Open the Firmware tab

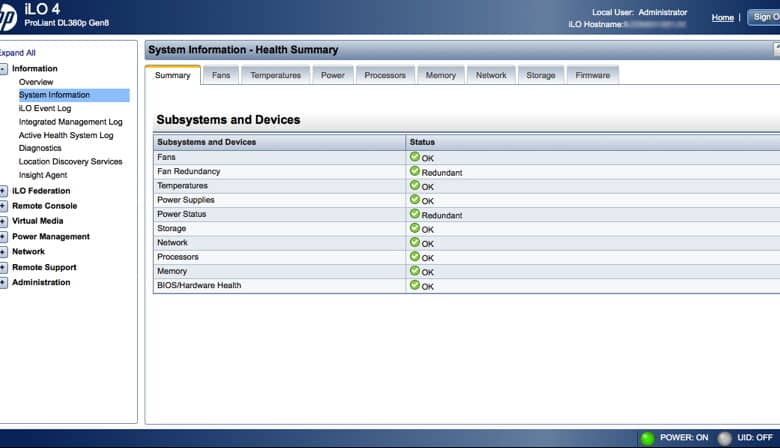coord(592,75)
